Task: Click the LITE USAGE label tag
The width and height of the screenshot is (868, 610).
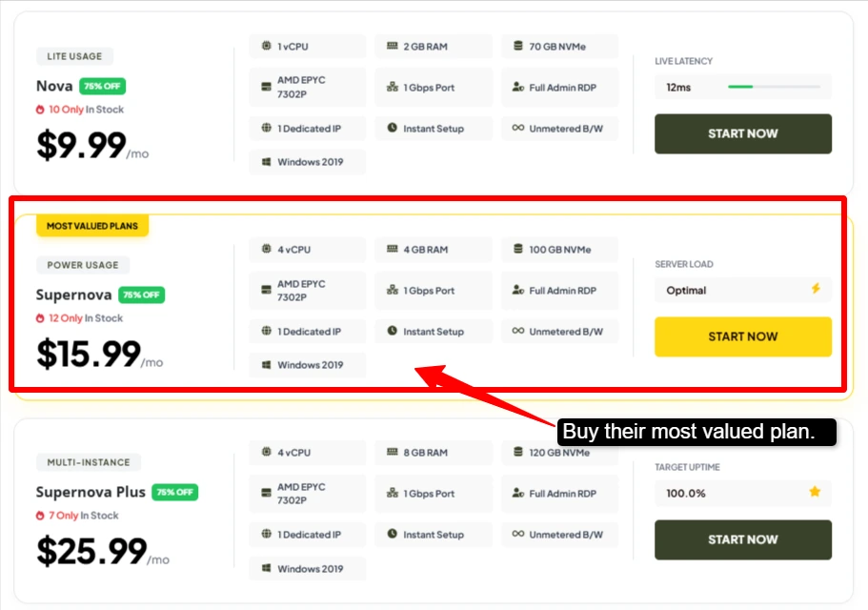Action: (74, 56)
